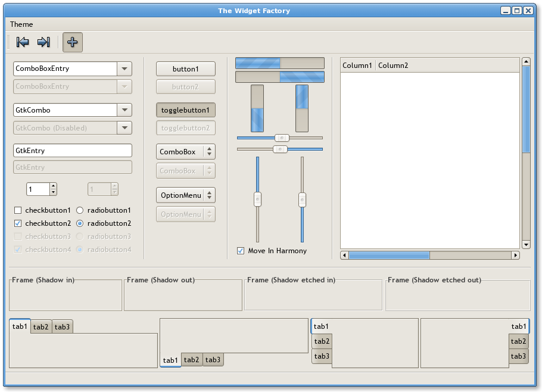Click the left vertical progress bar
This screenshot has height=392, width=542.
pos(257,108)
